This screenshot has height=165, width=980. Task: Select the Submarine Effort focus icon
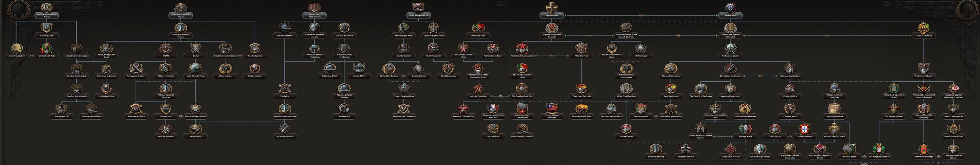click(285, 28)
